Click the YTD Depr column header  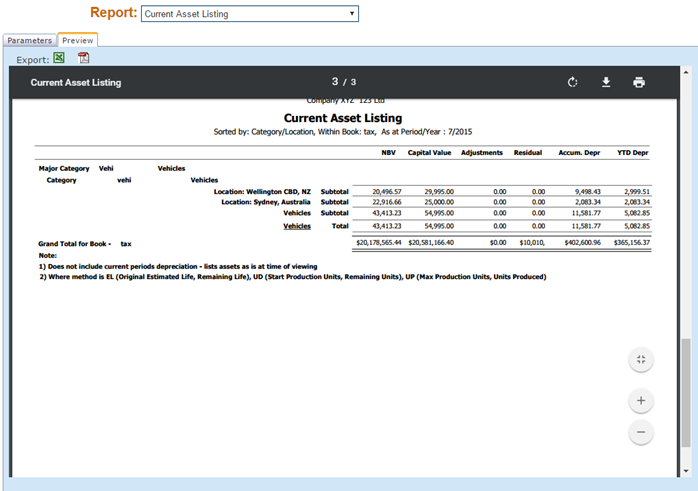(633, 153)
